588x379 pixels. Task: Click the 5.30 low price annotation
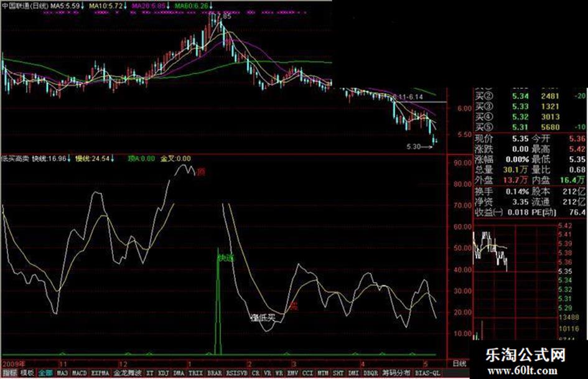pos(414,147)
